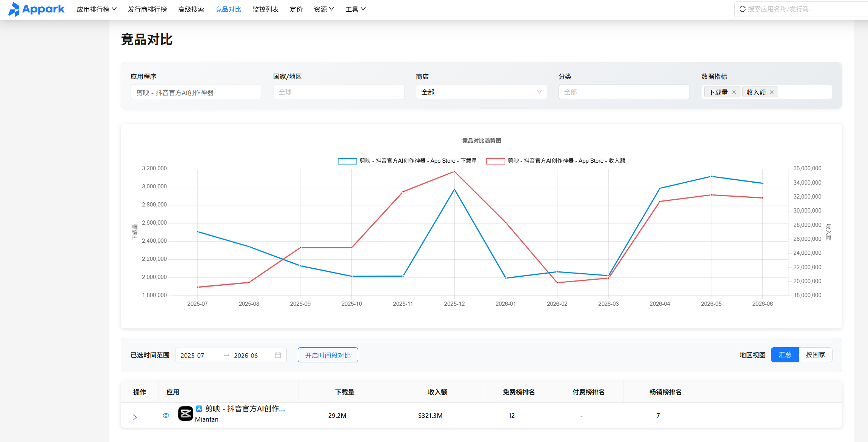Screen dimensions: 868x442
Task: Click the 畅销榜排名 column header
Action: click(x=665, y=392)
